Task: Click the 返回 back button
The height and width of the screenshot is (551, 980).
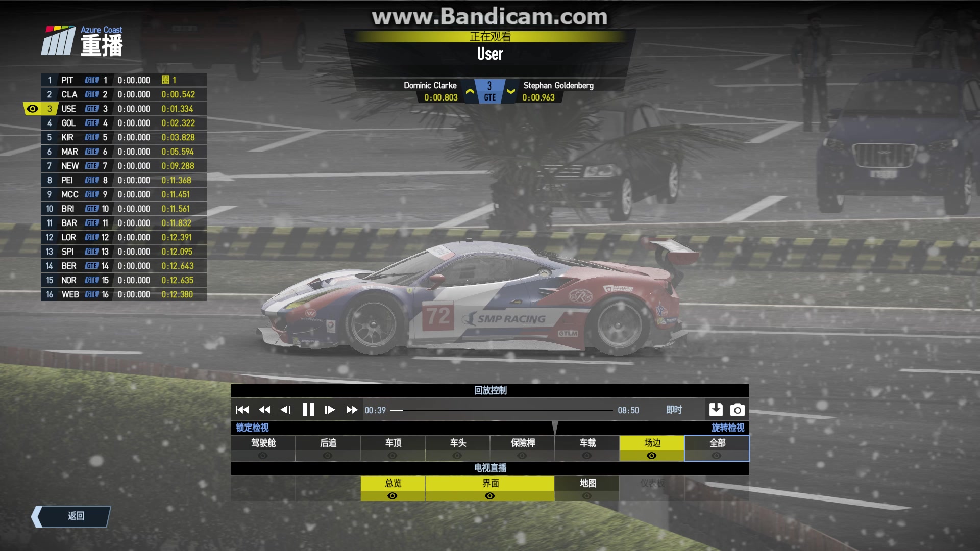Action: 71,516
